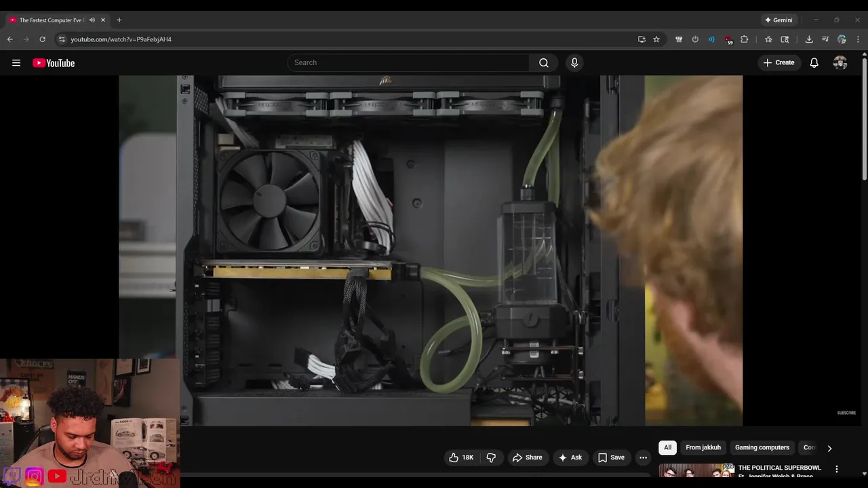Like the video with thumbs up
This screenshot has height=488, width=868.
(x=461, y=457)
